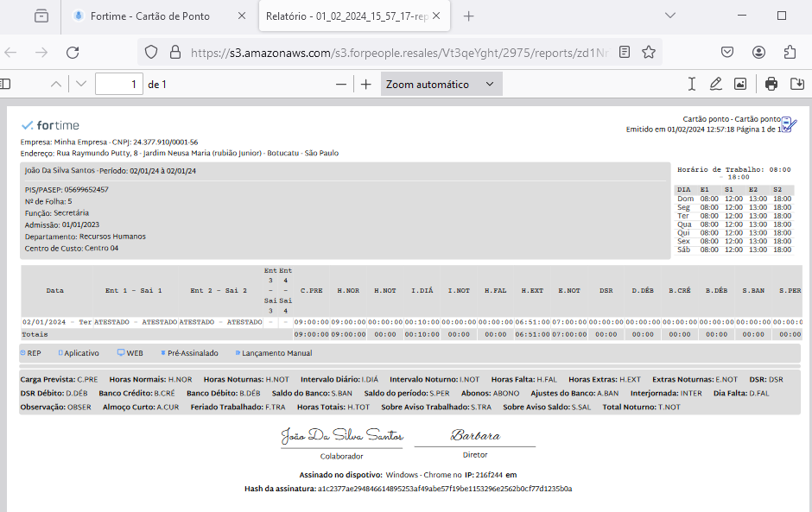The height and width of the screenshot is (512, 812).
Task: Toggle reader view in address bar
Action: tap(625, 53)
